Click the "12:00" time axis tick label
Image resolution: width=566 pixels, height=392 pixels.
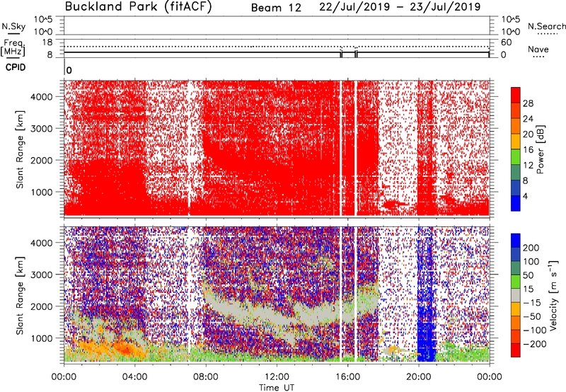coord(277,377)
